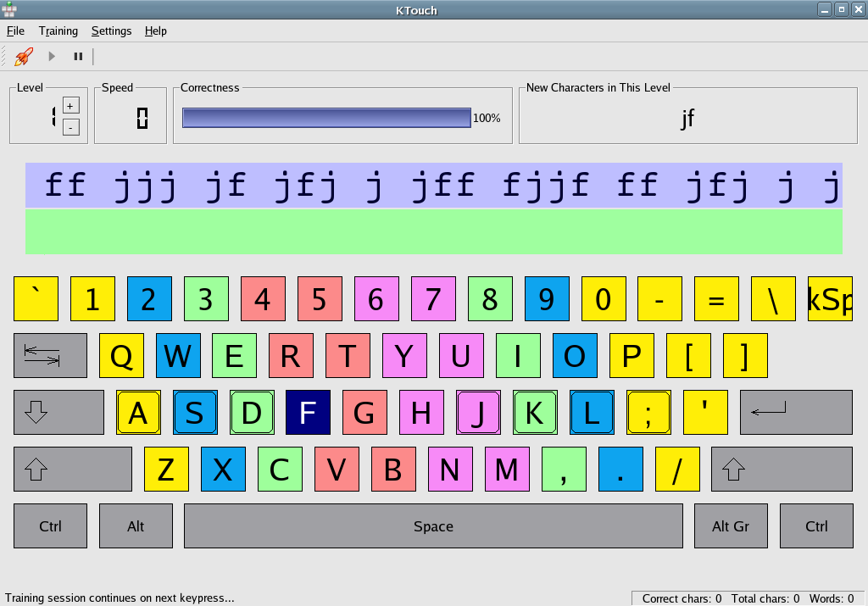Click the comma key
Screen dimensions: 868x606
pos(564,470)
